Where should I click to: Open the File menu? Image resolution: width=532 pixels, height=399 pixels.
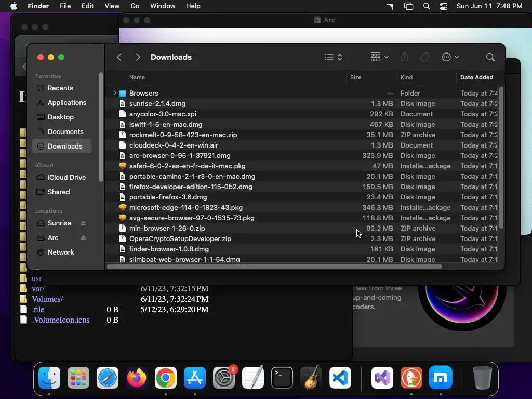pyautogui.click(x=65, y=6)
